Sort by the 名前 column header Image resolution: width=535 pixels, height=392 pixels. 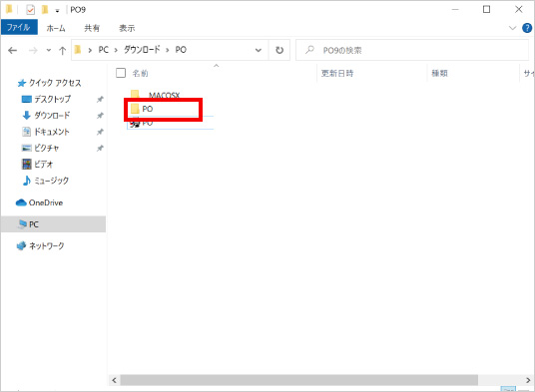click(x=140, y=73)
